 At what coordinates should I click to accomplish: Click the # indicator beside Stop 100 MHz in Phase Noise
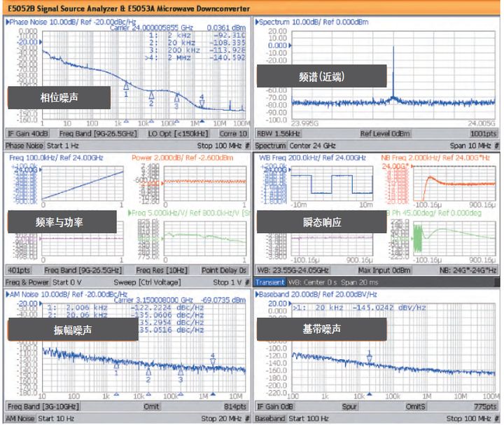pos(247,146)
